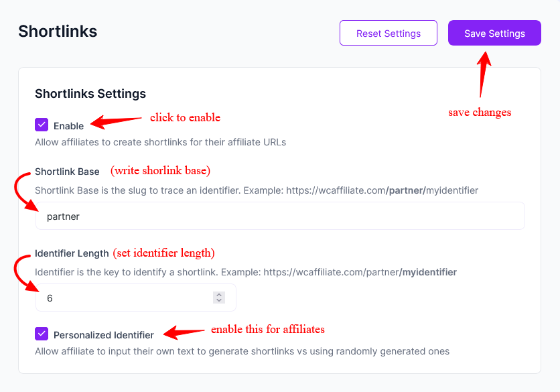
Task: Click the Identifier example URL description
Action: [x=246, y=272]
